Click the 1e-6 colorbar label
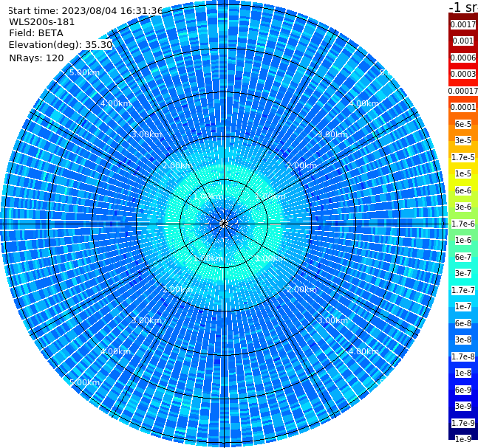The height and width of the screenshot is (448, 478). pyautogui.click(x=463, y=240)
